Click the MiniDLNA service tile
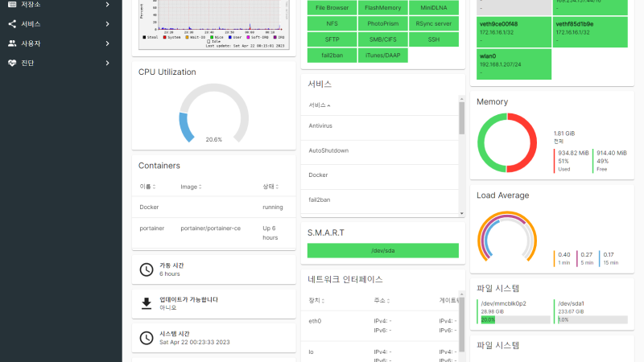This screenshot has height=362, width=644. pos(434,7)
